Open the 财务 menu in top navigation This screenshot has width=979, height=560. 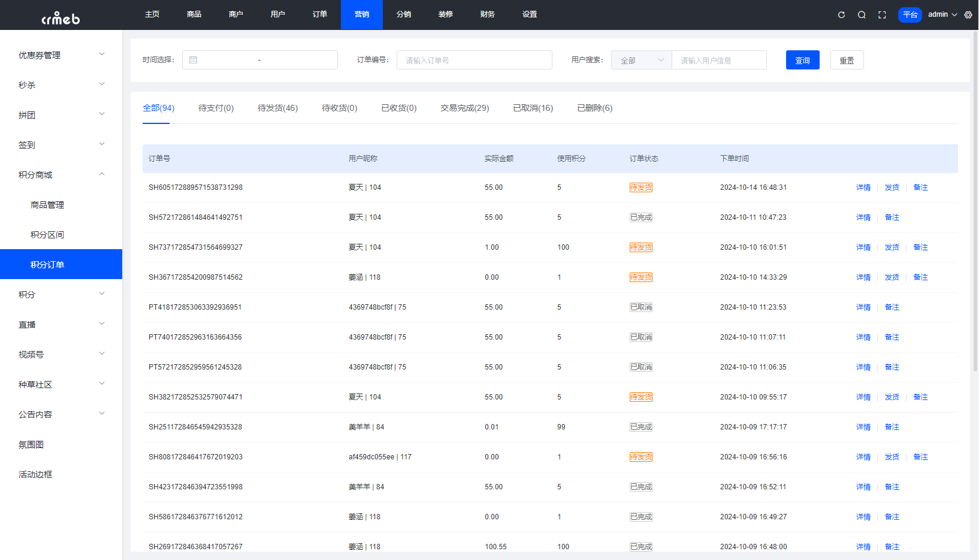coord(487,14)
